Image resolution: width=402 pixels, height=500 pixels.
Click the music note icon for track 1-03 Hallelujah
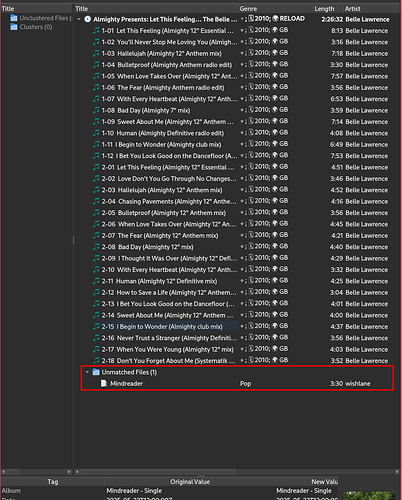point(96,53)
